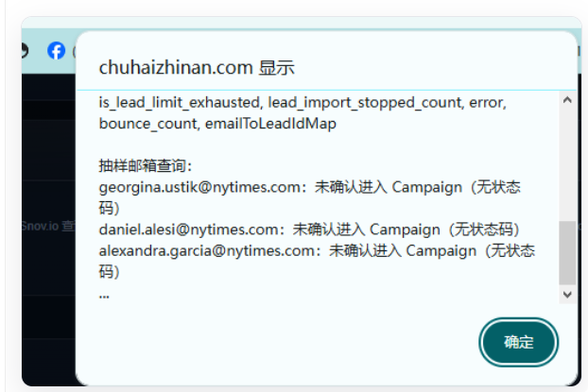The width and height of the screenshot is (588, 392).
Task: Click the dialog scrollbar thumb
Action: (x=567, y=253)
